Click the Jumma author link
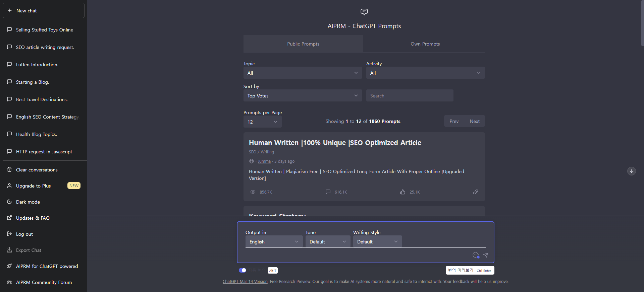Viewport: 644px width, 292px height. tap(264, 161)
